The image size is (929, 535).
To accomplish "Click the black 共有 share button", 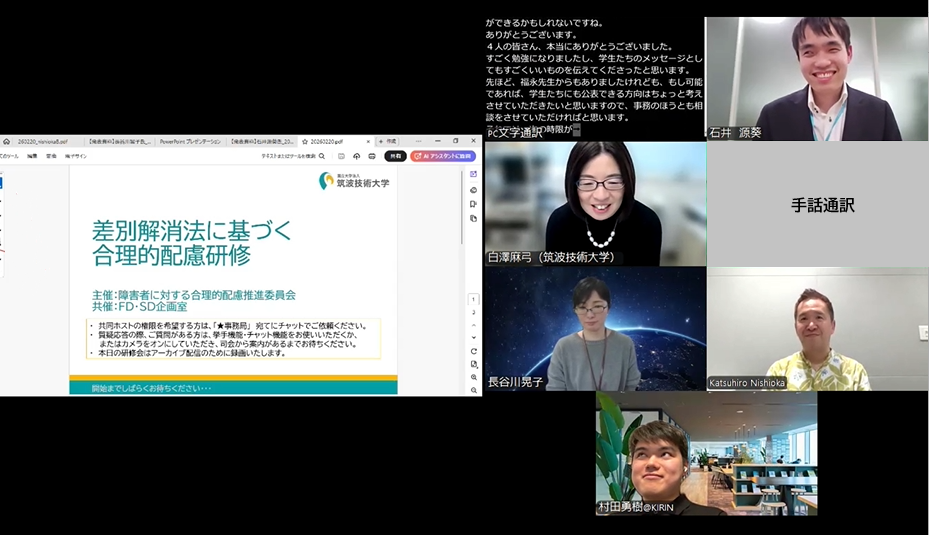I will 395,156.
